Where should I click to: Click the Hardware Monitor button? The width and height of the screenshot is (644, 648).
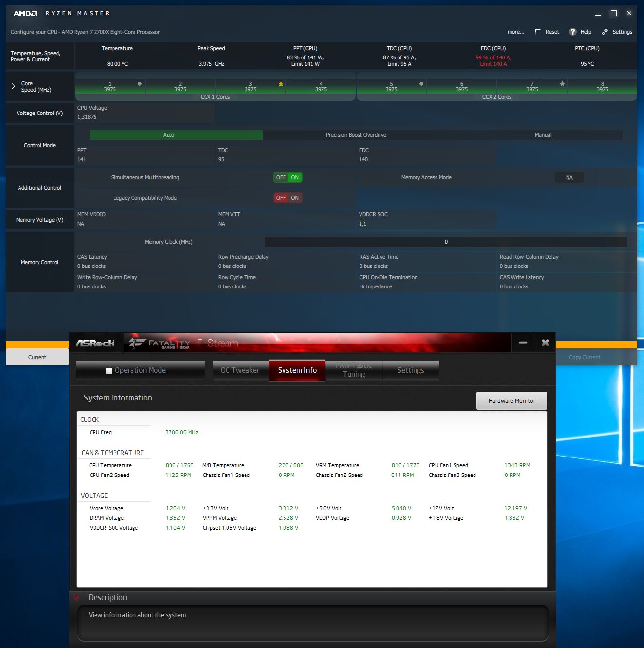tap(511, 400)
